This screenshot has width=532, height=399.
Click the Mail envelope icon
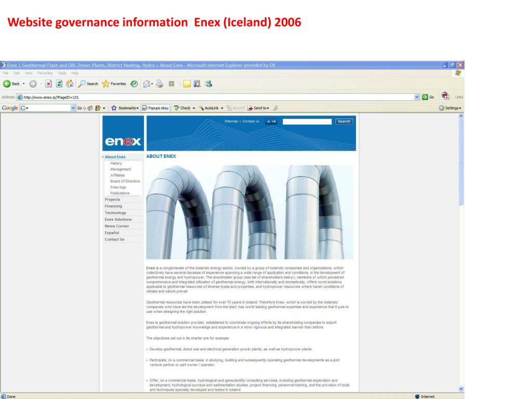tap(147, 84)
